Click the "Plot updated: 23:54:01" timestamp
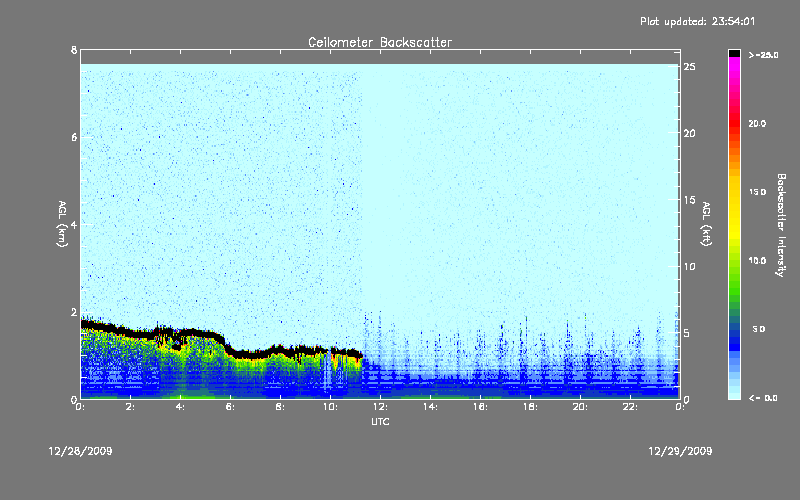The image size is (800, 500). pos(697,21)
